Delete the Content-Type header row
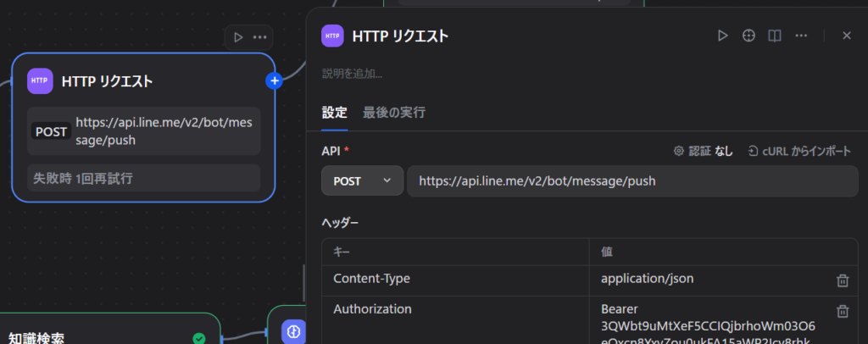Image resolution: width=868 pixels, height=344 pixels. pos(843,280)
